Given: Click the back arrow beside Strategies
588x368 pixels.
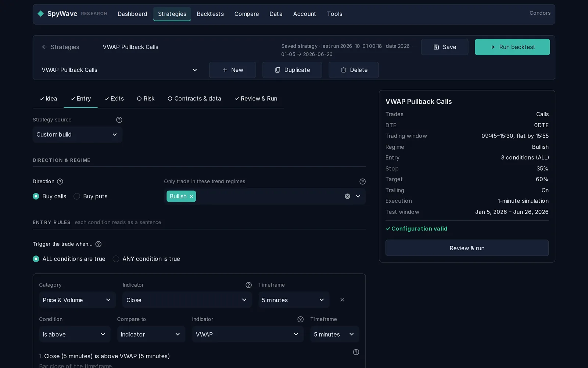Looking at the screenshot, I should coord(44,47).
